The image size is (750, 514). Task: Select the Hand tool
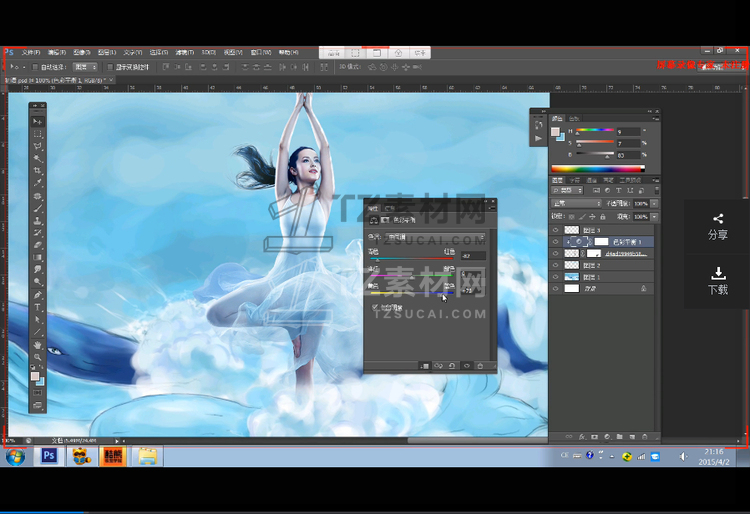[38, 345]
